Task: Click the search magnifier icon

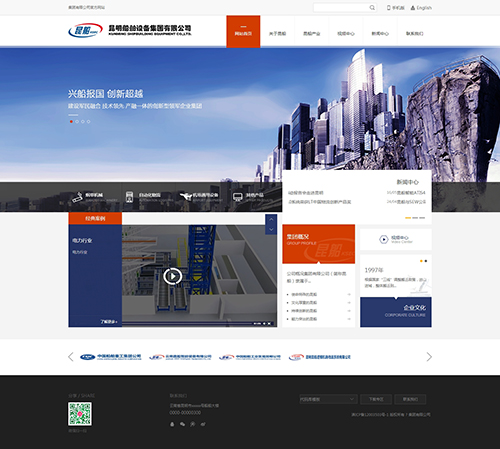Action: tap(372, 8)
